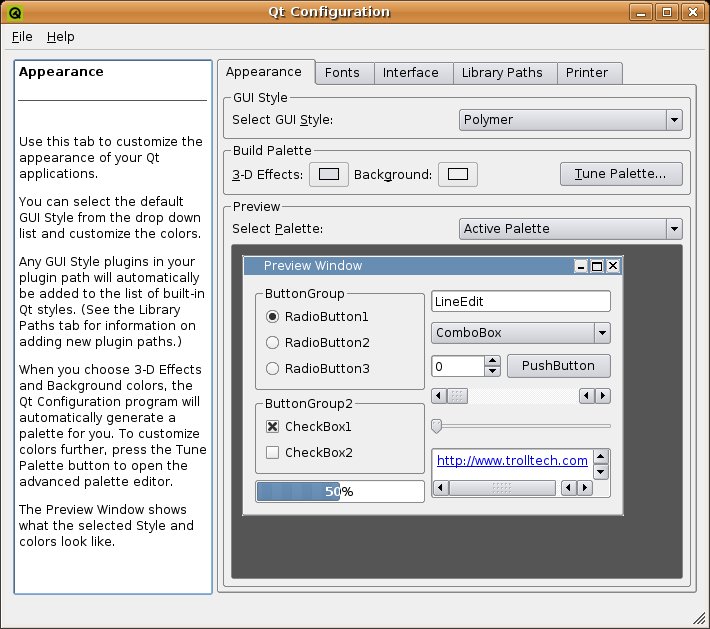Click the text browser scroll-up arrow
710x629 pixels.
click(x=600, y=456)
